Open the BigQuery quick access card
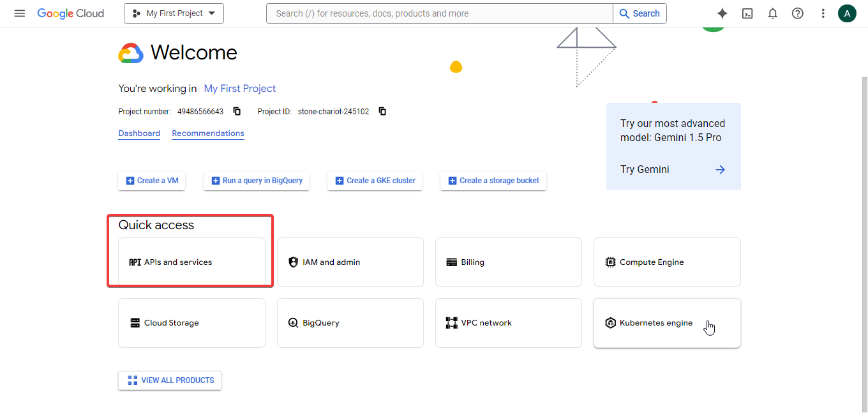Image resolution: width=868 pixels, height=413 pixels. (350, 323)
